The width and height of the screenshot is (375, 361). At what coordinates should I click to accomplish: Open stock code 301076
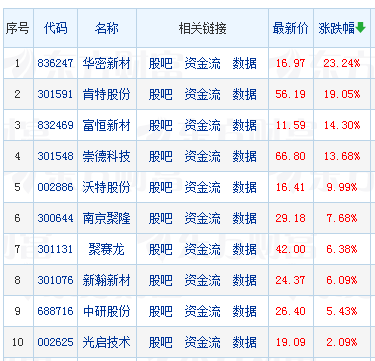pos(55,280)
